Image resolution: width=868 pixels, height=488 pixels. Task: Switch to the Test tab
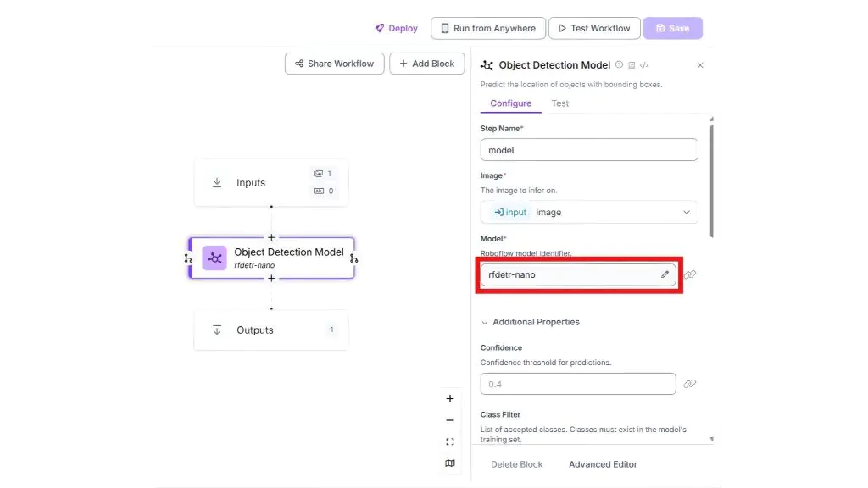coord(559,103)
